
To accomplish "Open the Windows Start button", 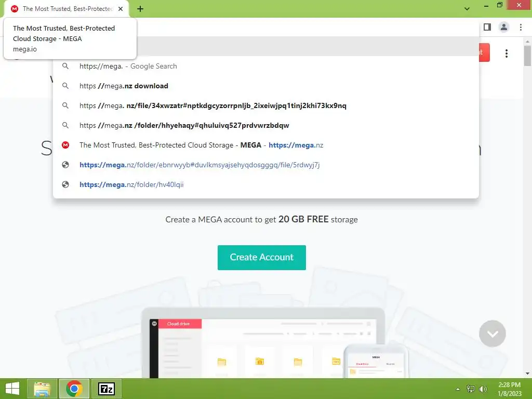I will click(12, 389).
